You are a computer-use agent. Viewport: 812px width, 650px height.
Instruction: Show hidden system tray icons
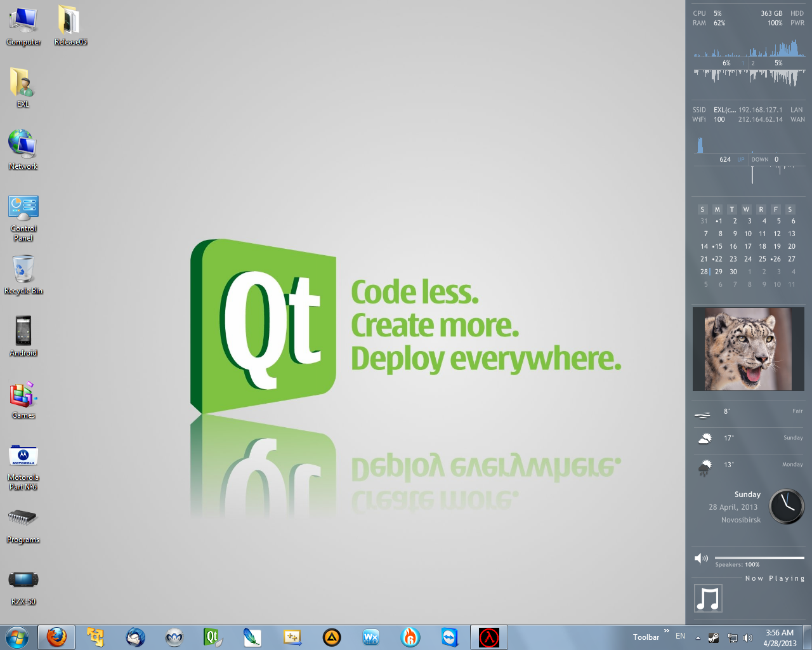[x=698, y=638]
